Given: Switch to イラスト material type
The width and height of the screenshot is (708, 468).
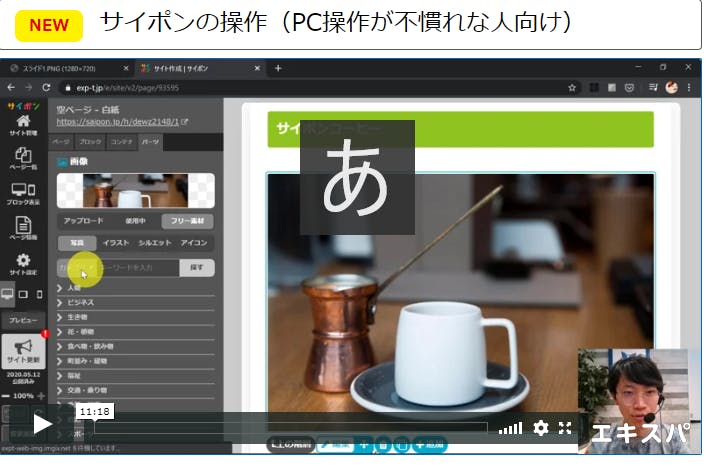Looking at the screenshot, I should click(x=115, y=243).
